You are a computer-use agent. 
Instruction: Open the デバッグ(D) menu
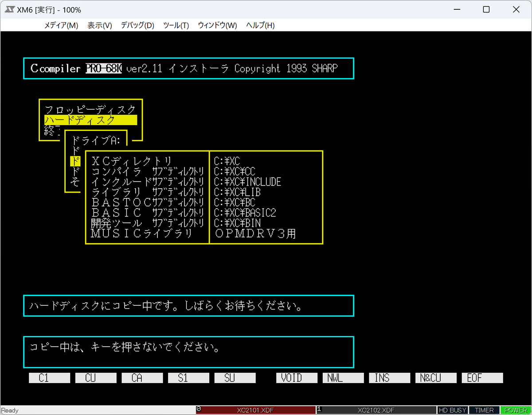pos(137,25)
